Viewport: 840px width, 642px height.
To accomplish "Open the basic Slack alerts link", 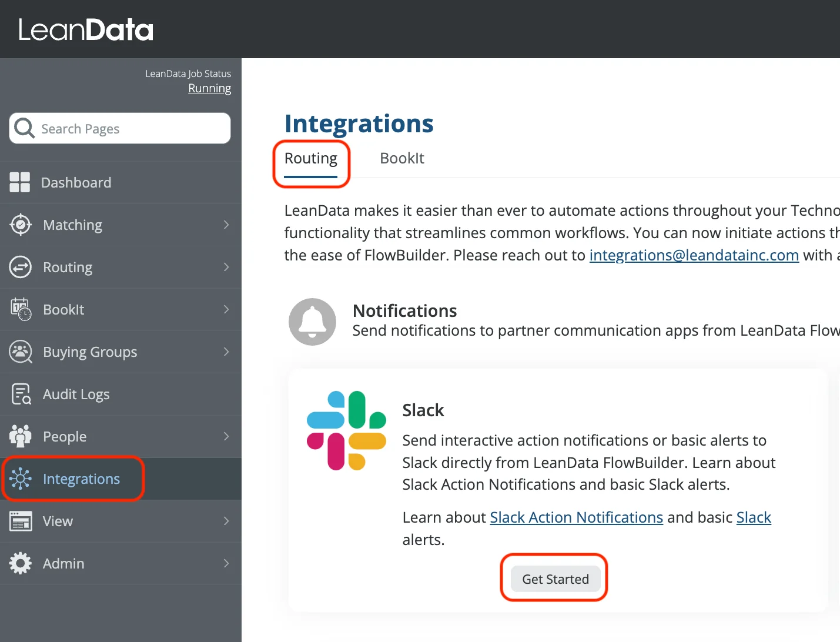I will click(x=754, y=517).
